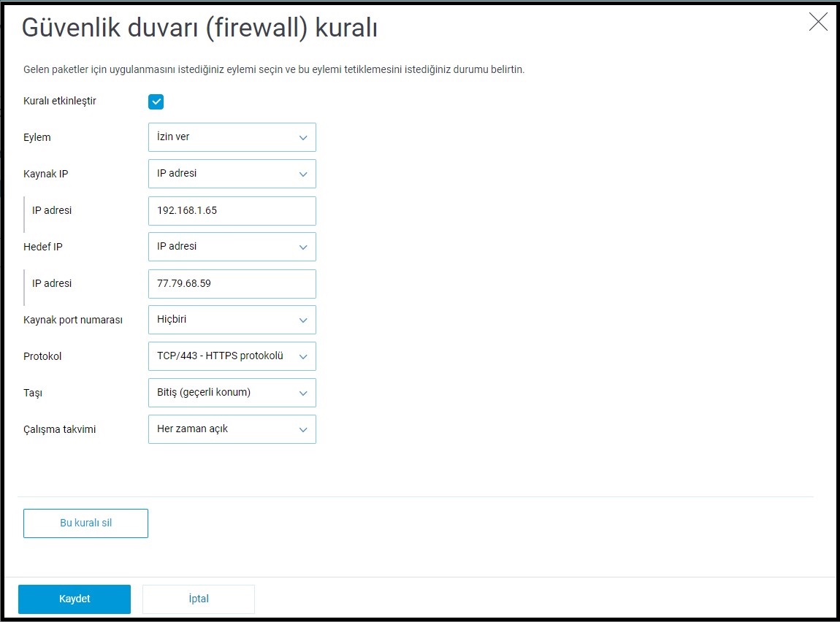
Task: Click the 'Bu kuralı sil' delete button
Action: tap(85, 523)
